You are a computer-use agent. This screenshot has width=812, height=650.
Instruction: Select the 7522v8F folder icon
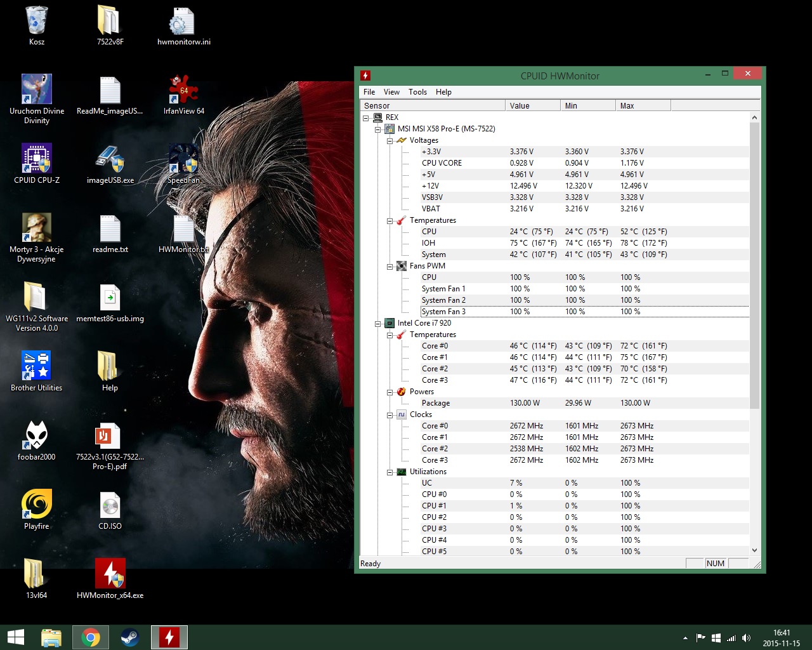click(109, 21)
